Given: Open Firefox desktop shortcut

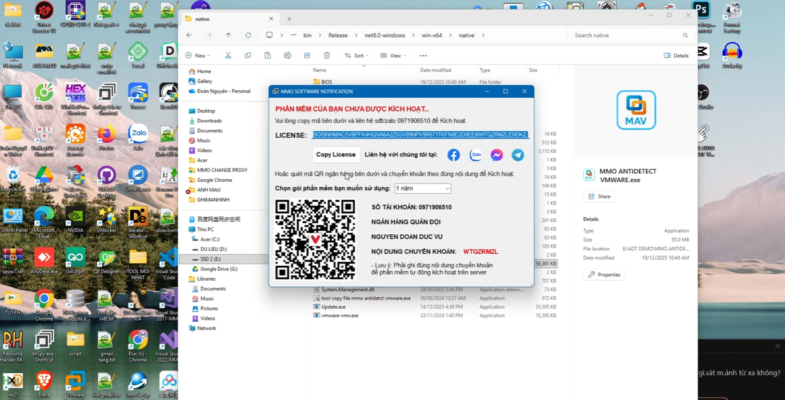Looking at the screenshot, I should coord(106,137).
